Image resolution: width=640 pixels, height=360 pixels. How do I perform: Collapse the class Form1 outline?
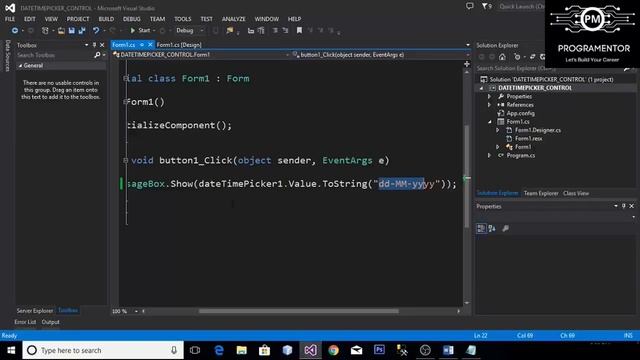[126, 78]
